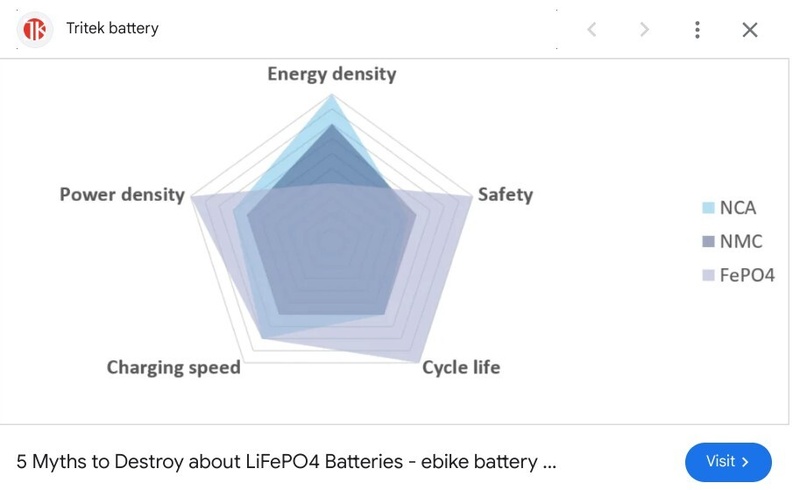Click the NMC legend color swatch
Viewport: 800px width, 490px height.
[x=708, y=242]
